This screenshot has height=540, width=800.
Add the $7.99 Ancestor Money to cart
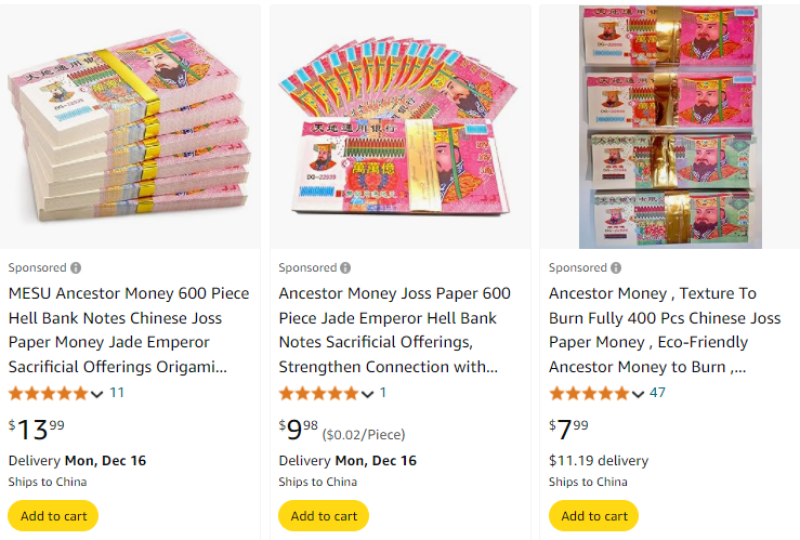pyautogui.click(x=594, y=516)
